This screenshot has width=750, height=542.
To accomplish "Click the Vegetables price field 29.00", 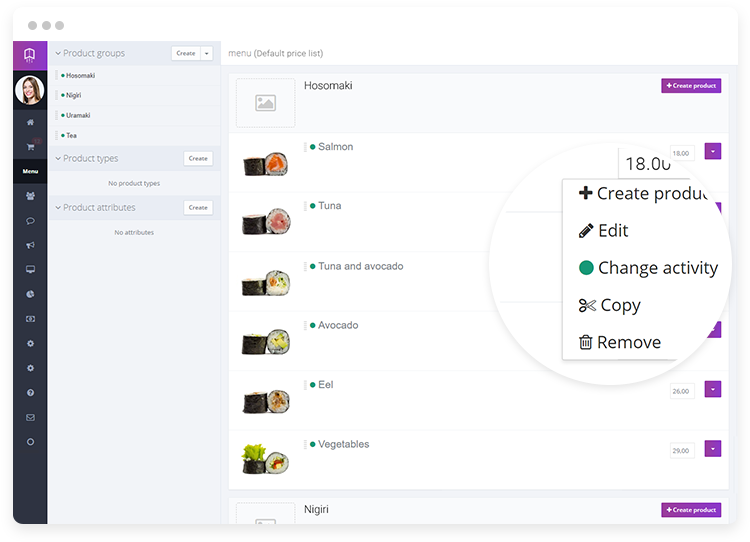I will click(682, 451).
